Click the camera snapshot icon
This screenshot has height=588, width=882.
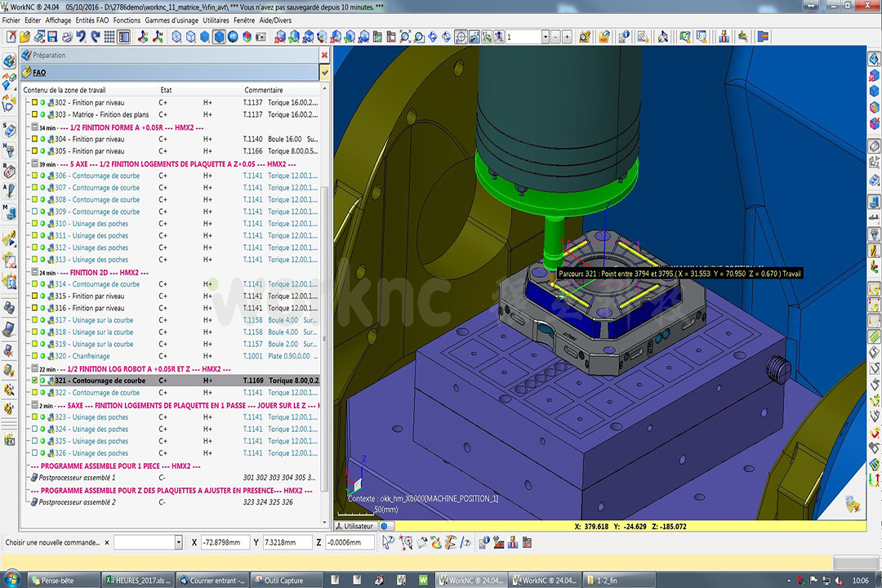(261, 37)
